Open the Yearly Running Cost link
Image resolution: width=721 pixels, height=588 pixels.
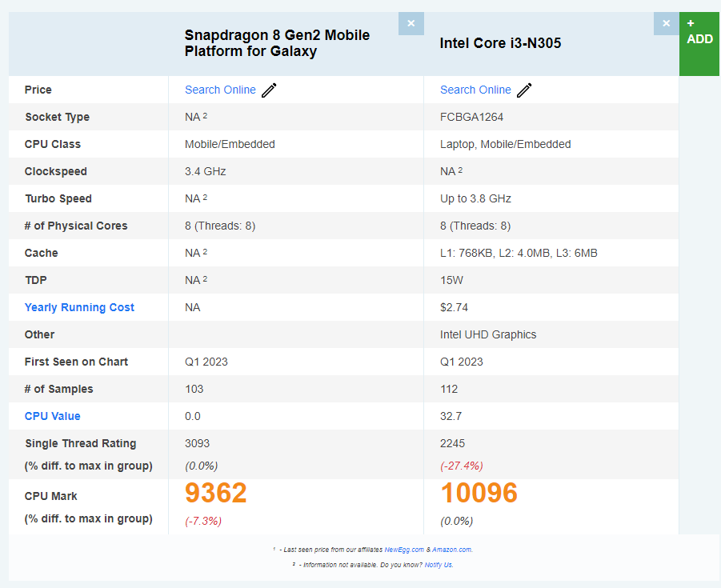79,307
